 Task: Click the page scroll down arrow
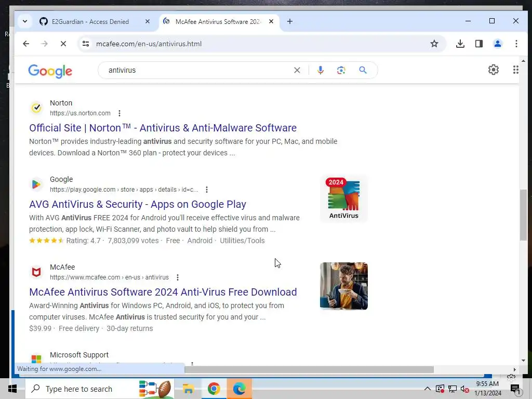click(524, 361)
